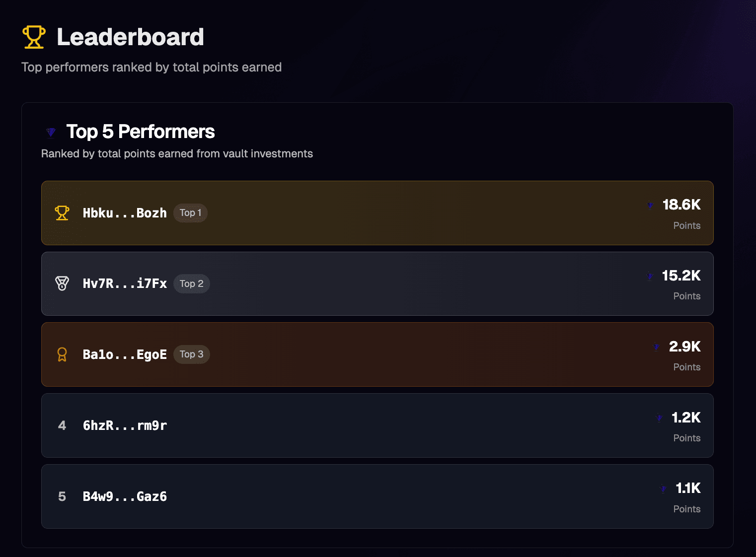Click the rank 4 number
The height and width of the screenshot is (557, 756).
[x=62, y=425]
